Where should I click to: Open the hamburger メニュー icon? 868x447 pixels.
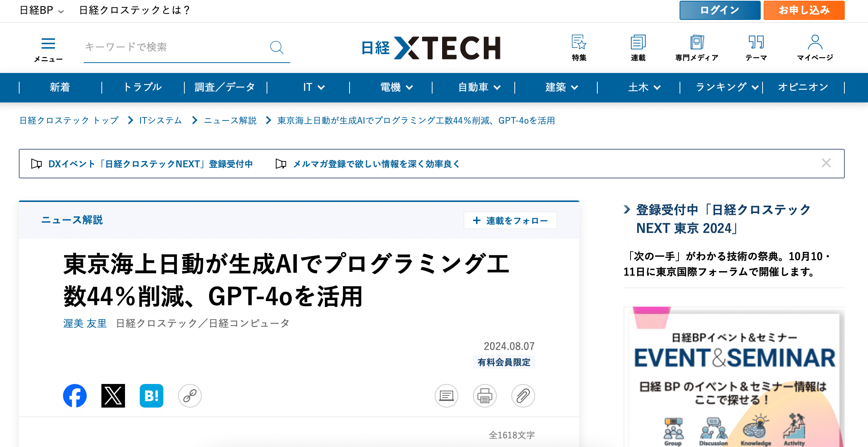click(48, 49)
